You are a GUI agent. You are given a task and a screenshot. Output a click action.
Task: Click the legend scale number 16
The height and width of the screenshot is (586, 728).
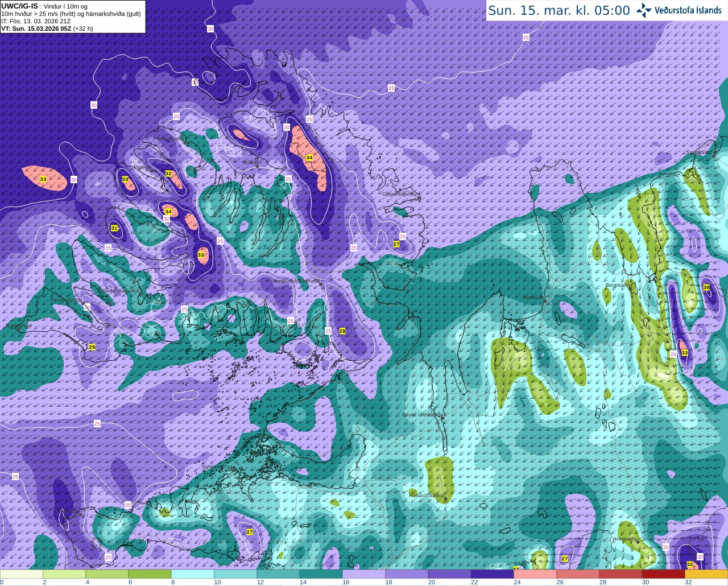(x=345, y=582)
